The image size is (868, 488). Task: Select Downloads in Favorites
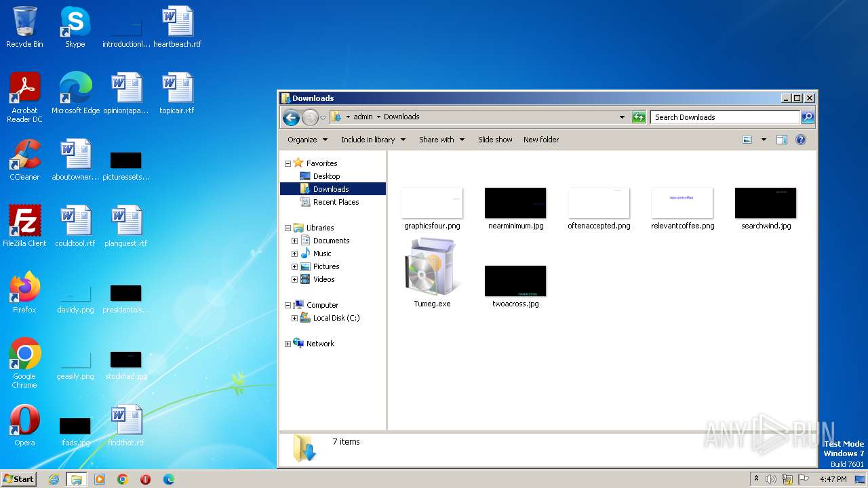pyautogui.click(x=331, y=189)
